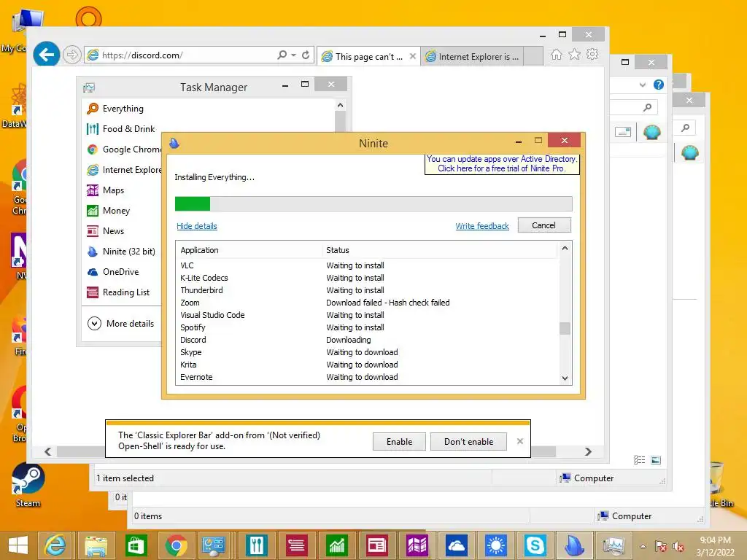The height and width of the screenshot is (560, 747).
Task: Click the Internet Explorer forward arrow
Action: click(x=71, y=55)
